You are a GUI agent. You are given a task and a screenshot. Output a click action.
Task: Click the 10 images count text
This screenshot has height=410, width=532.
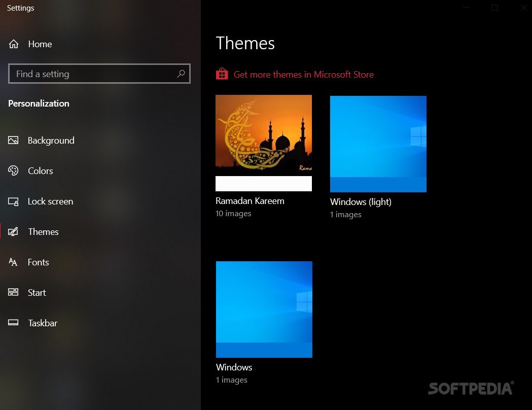point(233,214)
